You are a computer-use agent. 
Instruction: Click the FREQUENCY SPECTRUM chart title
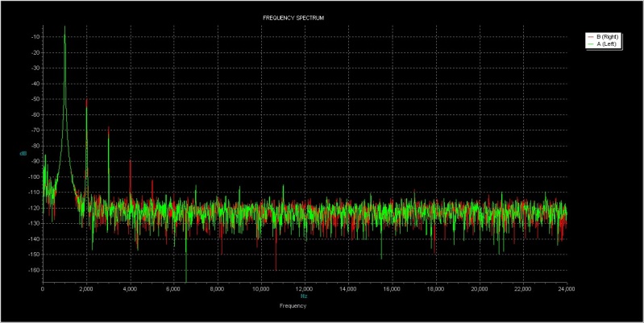294,18
